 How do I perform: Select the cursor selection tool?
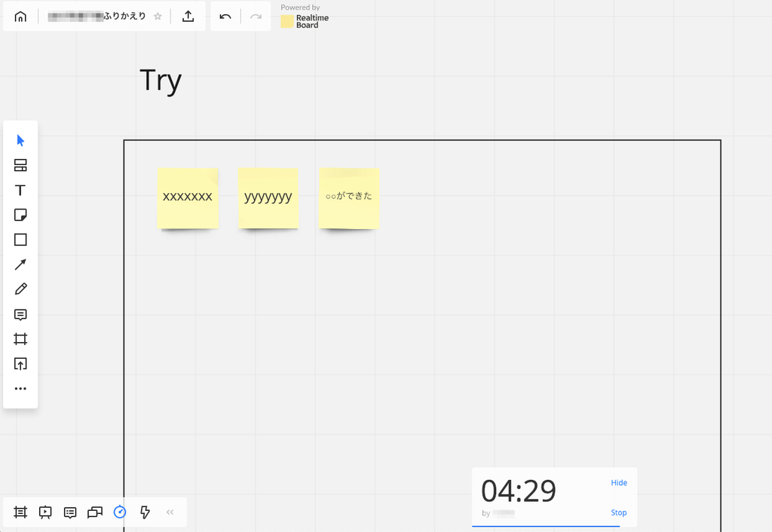tap(20, 141)
